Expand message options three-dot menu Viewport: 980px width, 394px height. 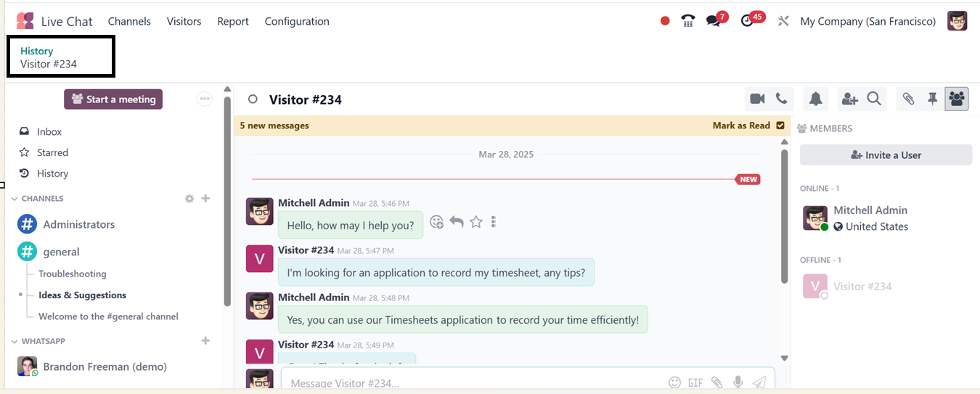point(494,222)
